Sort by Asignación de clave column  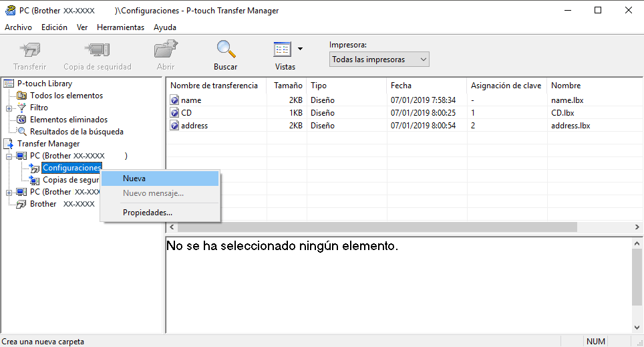507,86
